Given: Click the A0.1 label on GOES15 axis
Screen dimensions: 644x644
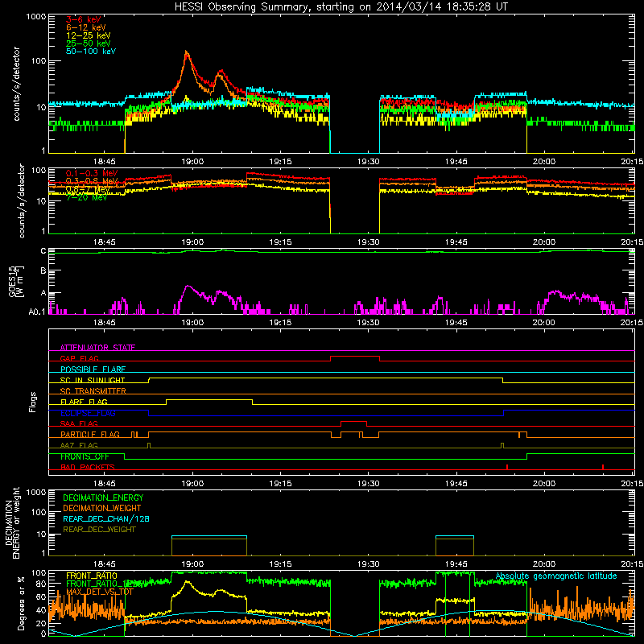Looking at the screenshot, I should pyautogui.click(x=36, y=312).
